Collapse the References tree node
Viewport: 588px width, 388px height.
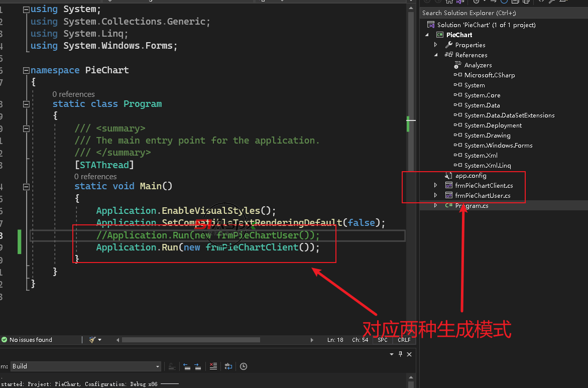point(435,55)
